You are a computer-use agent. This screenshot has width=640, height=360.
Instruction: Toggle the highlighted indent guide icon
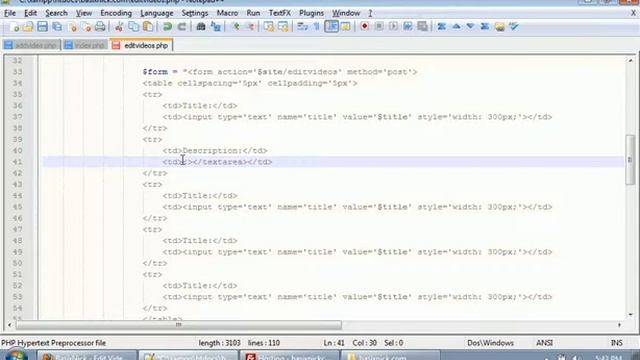point(331,27)
